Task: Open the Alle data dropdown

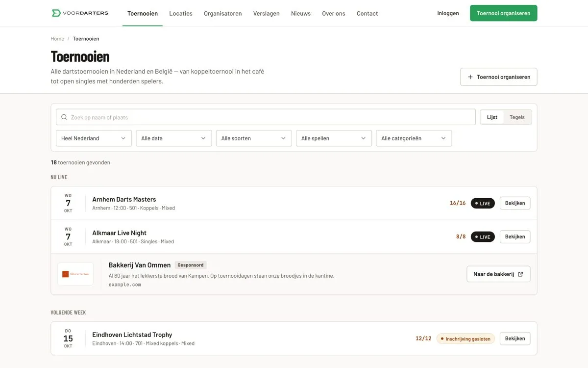Action: 173,138
